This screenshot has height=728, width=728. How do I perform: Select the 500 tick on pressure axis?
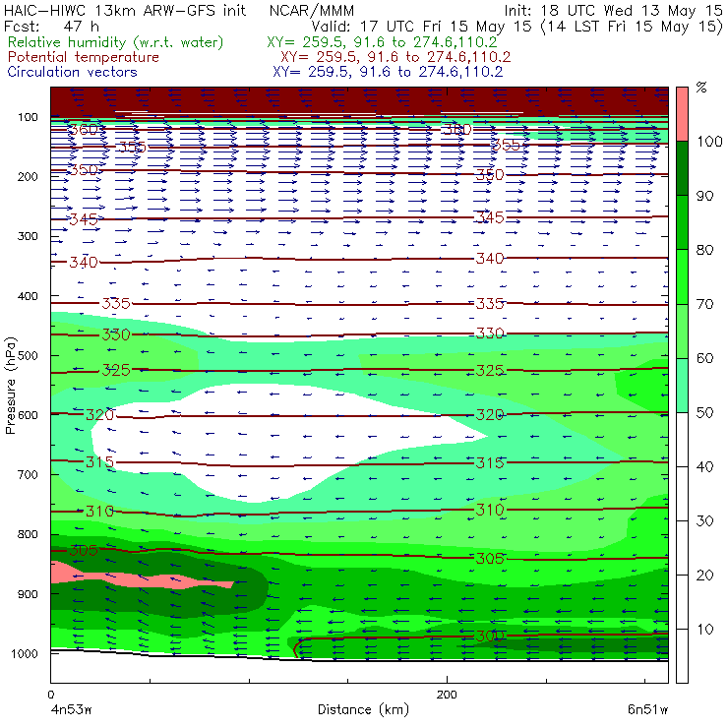(28, 356)
